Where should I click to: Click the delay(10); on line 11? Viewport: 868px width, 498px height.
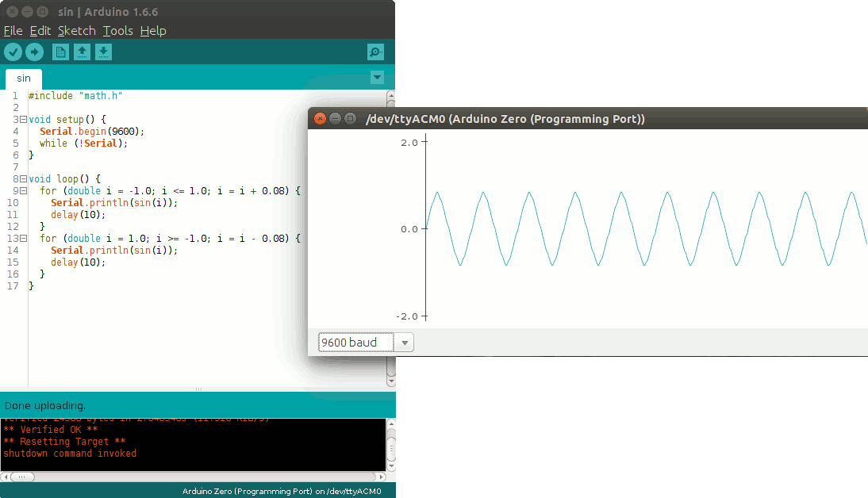(78, 215)
